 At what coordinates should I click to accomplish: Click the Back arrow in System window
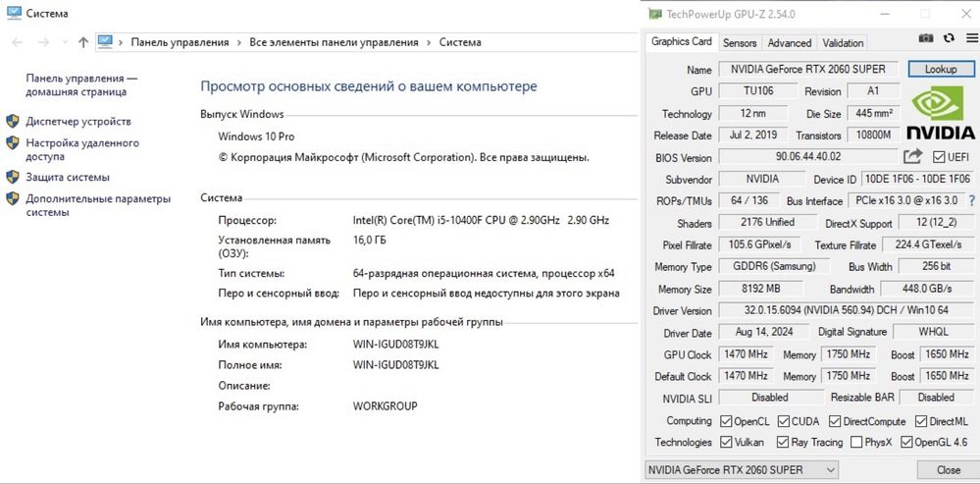click(18, 42)
